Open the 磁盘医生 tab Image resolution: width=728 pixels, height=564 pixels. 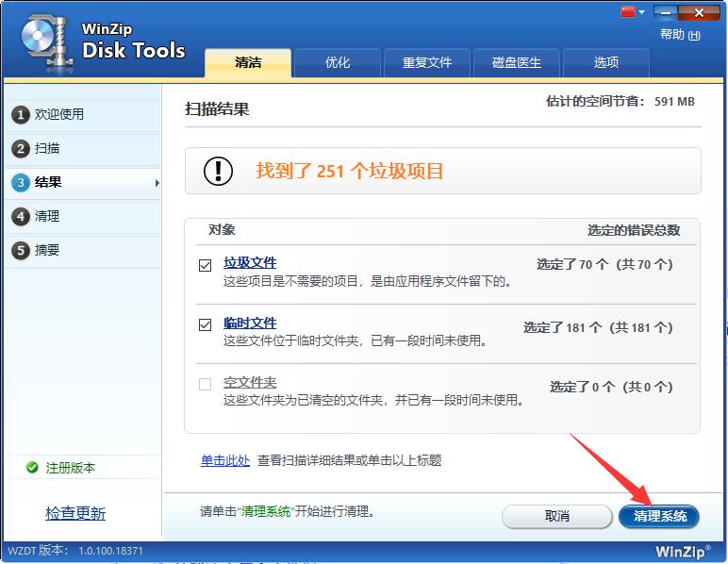516,62
